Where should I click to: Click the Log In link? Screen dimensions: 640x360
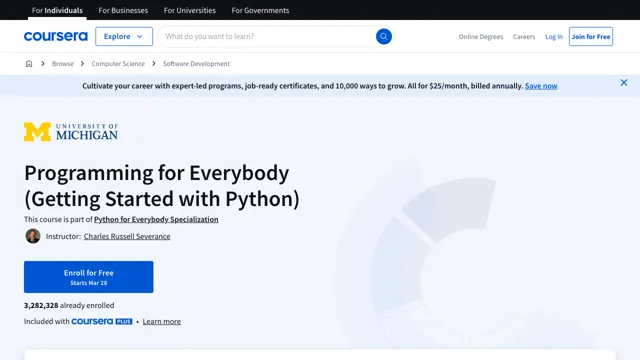[554, 37]
